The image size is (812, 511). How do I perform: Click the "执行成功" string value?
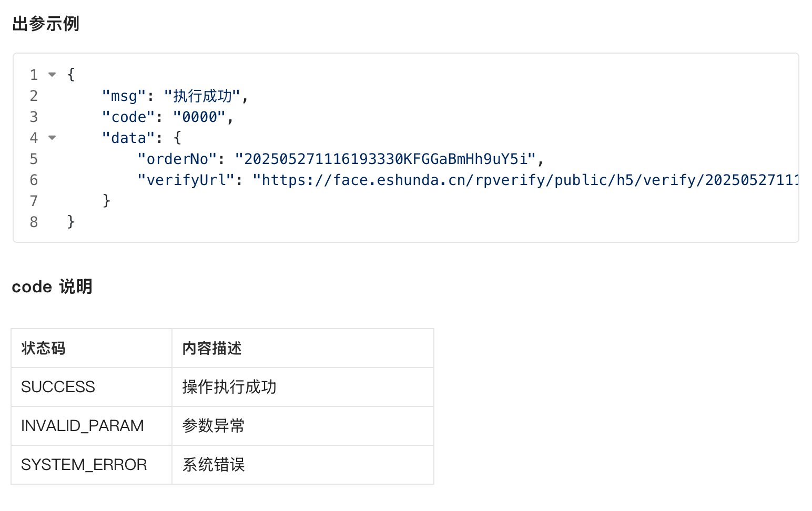[x=202, y=96]
